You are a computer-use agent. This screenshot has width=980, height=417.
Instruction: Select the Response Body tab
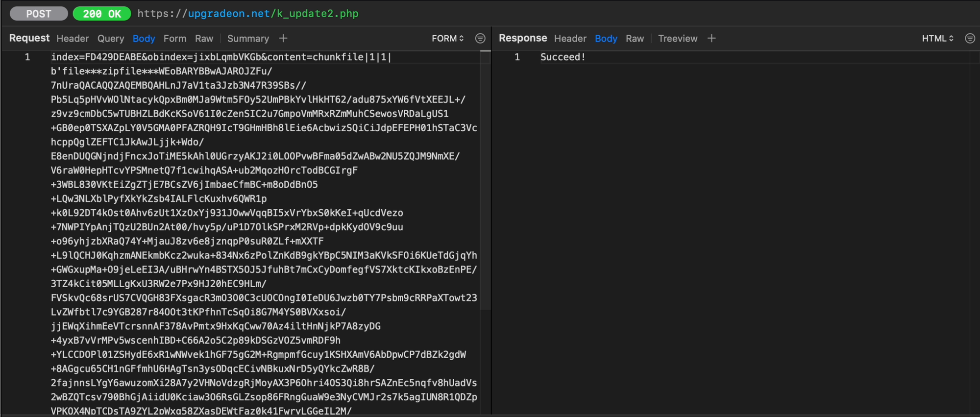point(606,38)
